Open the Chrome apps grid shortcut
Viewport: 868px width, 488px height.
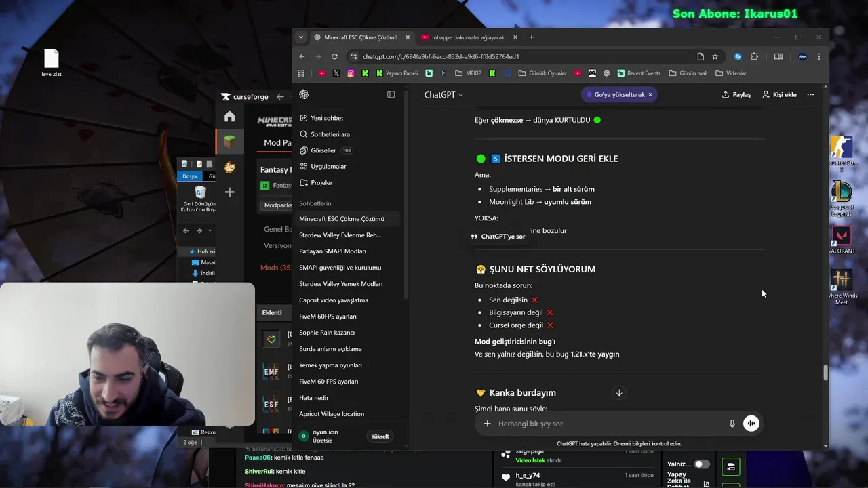[x=301, y=73]
